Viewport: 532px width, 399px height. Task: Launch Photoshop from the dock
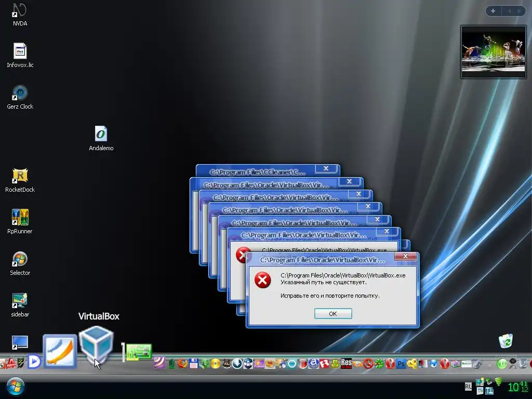point(401,364)
